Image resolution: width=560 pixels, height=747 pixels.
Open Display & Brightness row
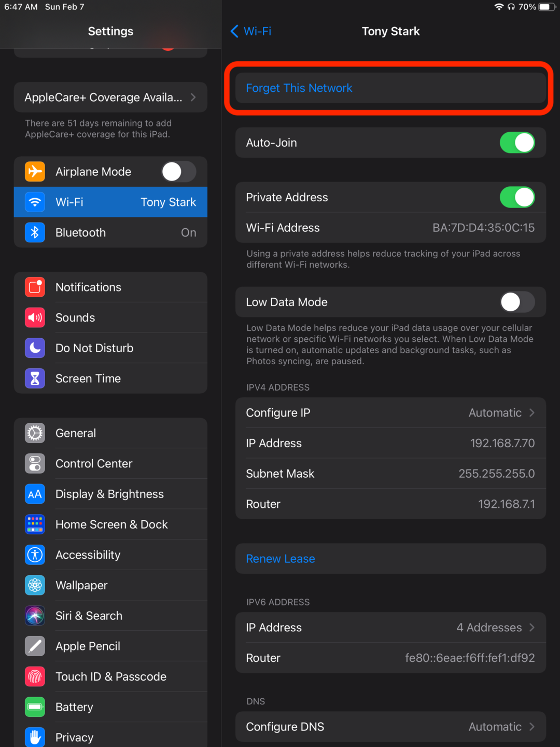coord(110,494)
